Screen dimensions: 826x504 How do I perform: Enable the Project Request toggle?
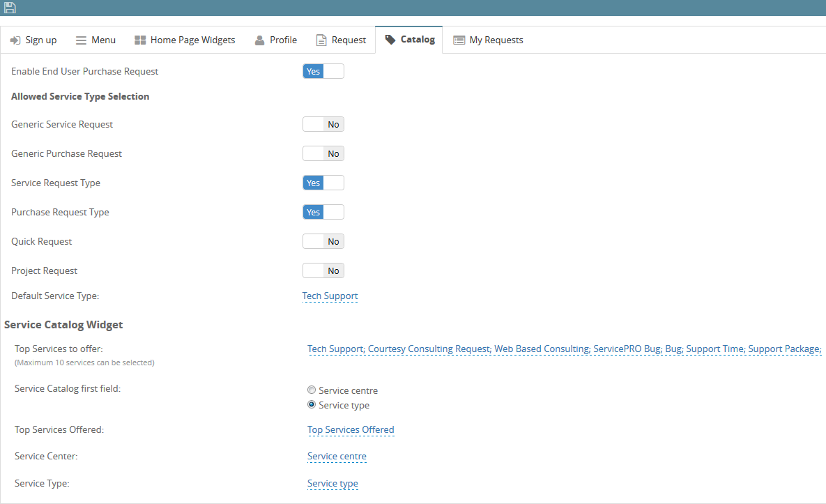click(x=323, y=270)
